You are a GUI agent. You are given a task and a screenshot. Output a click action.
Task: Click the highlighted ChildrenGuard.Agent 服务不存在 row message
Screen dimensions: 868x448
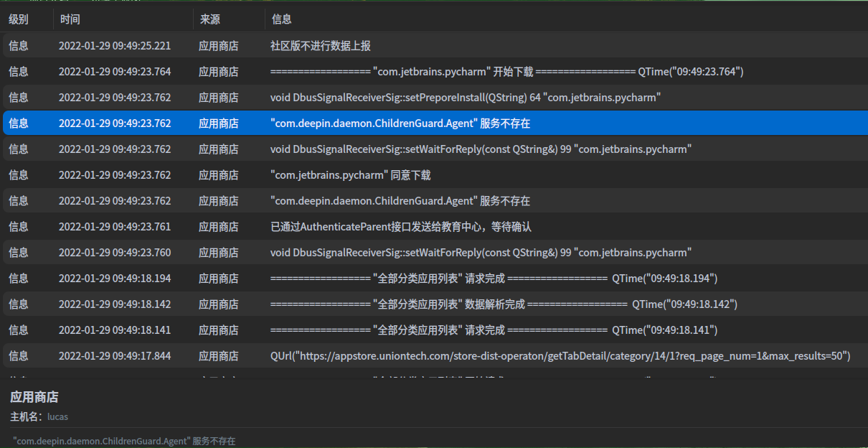pyautogui.click(x=400, y=123)
